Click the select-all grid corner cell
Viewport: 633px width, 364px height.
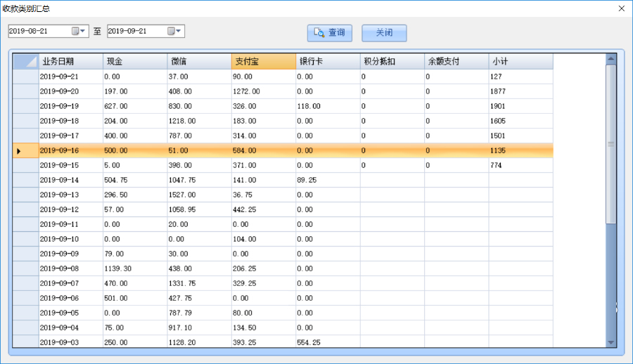point(26,61)
